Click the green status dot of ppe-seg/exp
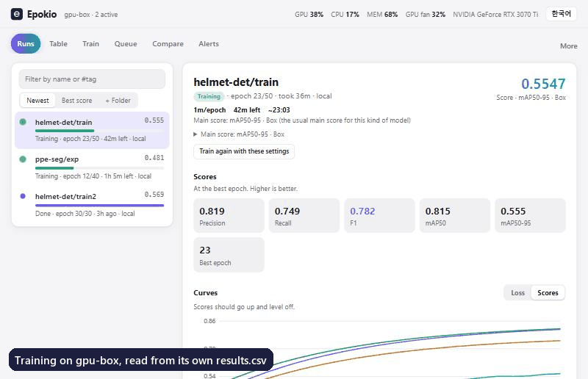The image size is (588, 379). [x=23, y=159]
